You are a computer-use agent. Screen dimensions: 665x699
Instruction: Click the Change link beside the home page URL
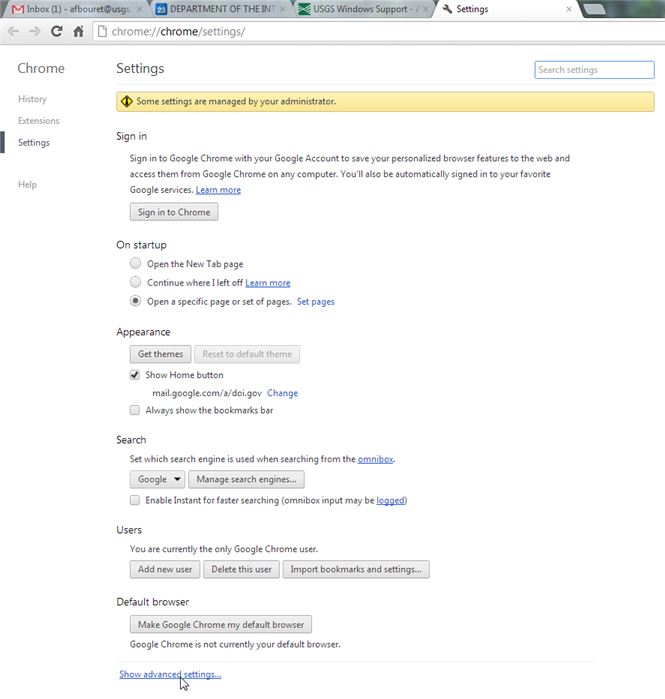(283, 393)
